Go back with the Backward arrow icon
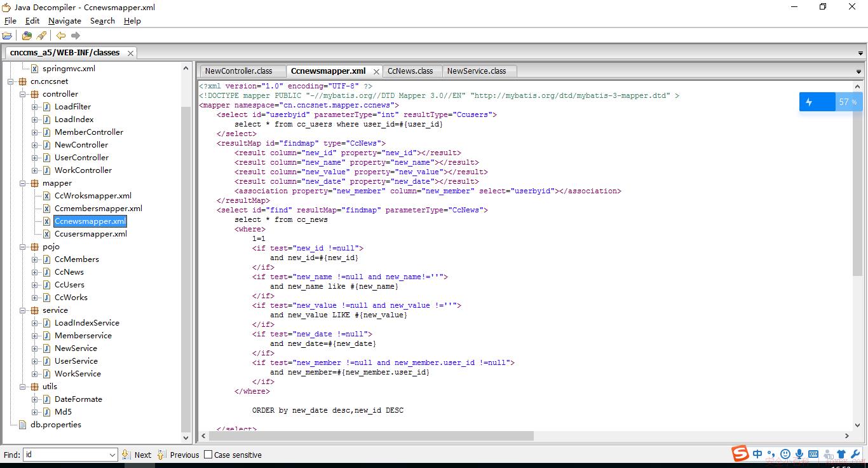The width and height of the screenshot is (868, 468). point(61,36)
